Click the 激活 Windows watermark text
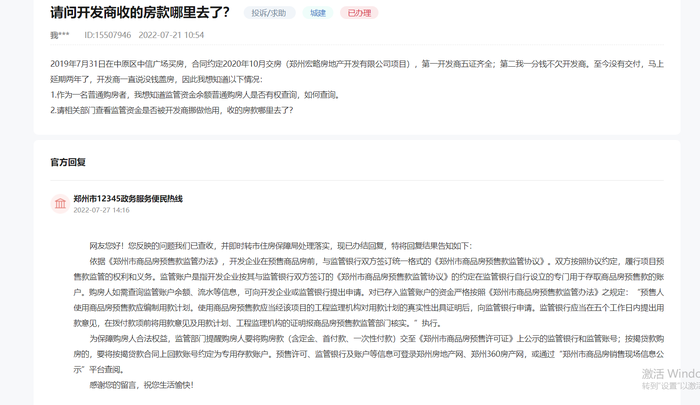700x405 pixels. pos(671,374)
